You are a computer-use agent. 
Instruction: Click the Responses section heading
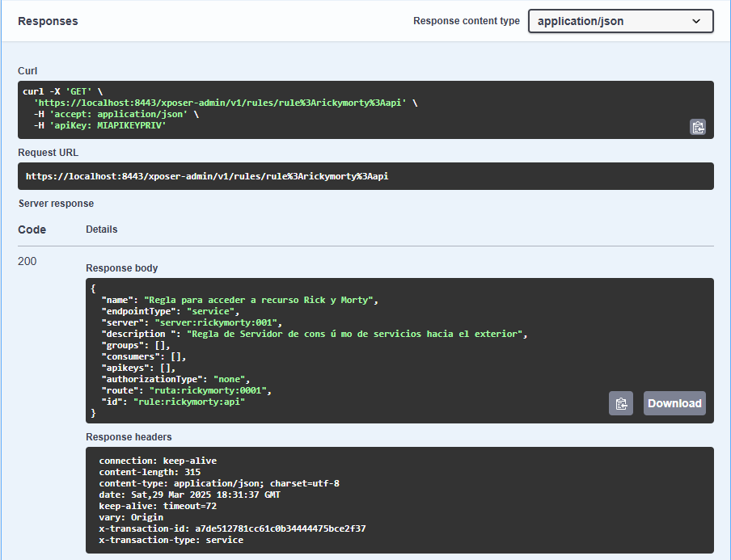(48, 21)
